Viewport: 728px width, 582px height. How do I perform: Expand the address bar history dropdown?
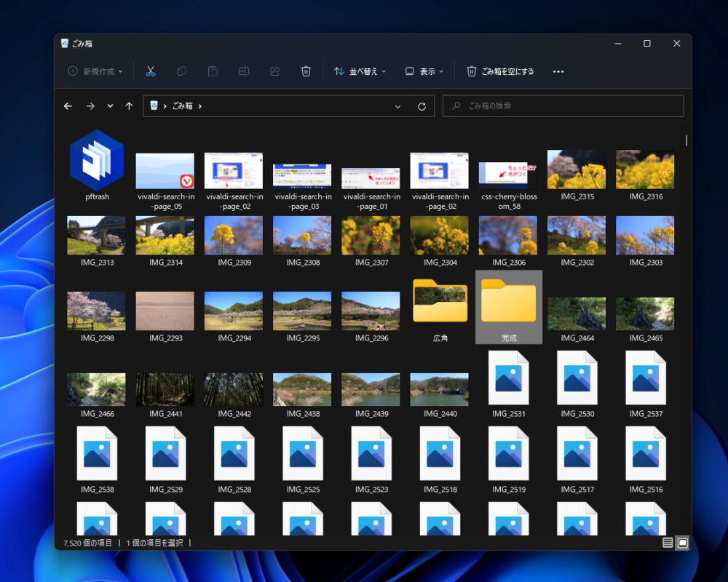pyautogui.click(x=397, y=106)
